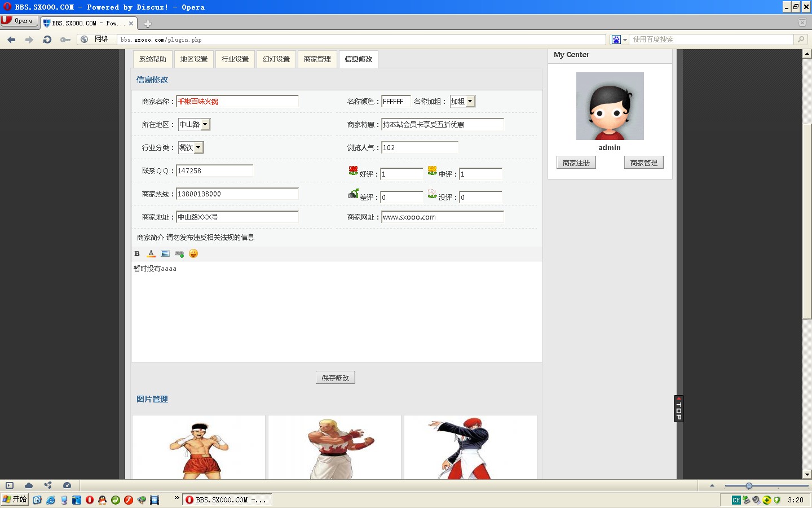Click the page scrollbar down arrow

click(807, 475)
